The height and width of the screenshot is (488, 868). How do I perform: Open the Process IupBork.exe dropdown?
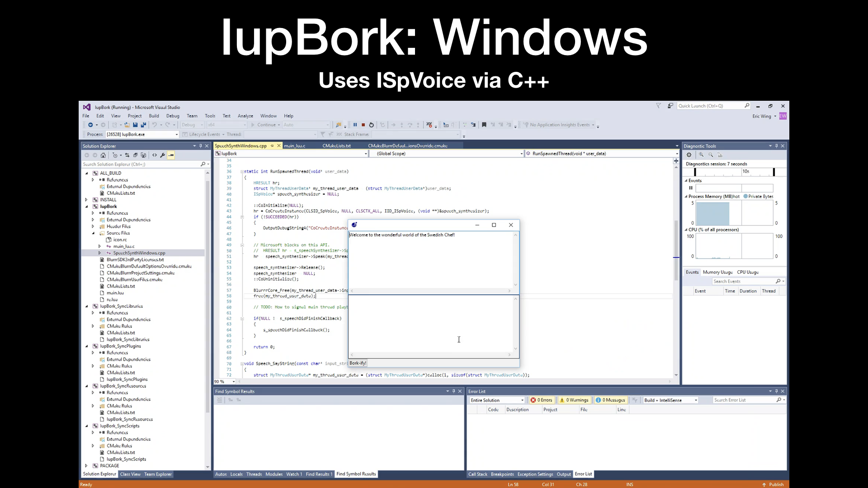176,135
